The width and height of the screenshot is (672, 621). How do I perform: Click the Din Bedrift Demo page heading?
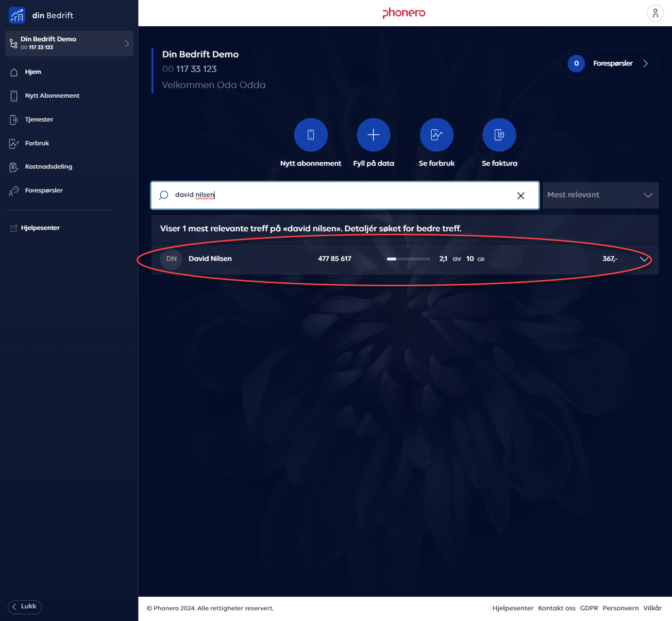coord(201,54)
